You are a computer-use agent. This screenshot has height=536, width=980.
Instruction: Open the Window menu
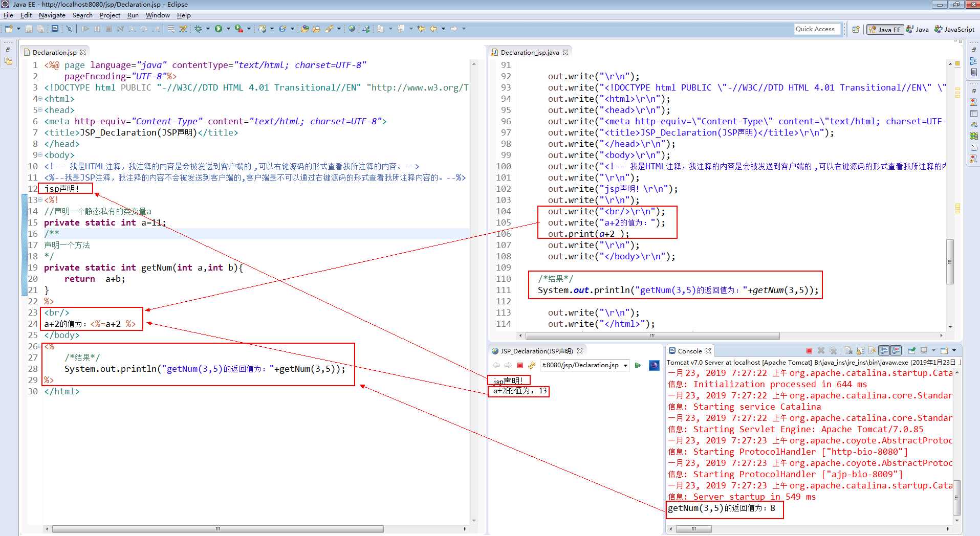click(x=158, y=15)
